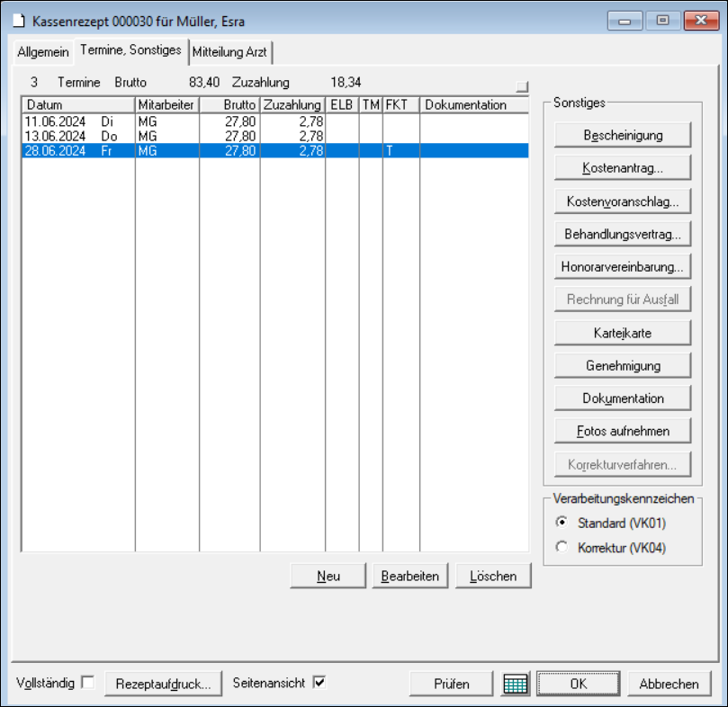Open the Mitteilung Arzt tab
The height and width of the screenshot is (707, 728).
(x=229, y=52)
